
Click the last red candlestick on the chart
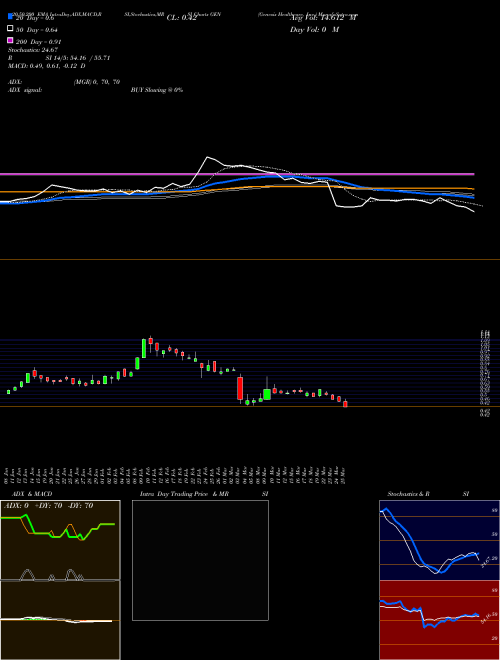pyautogui.click(x=346, y=404)
